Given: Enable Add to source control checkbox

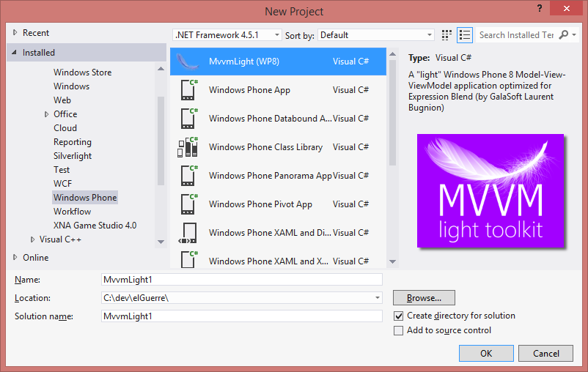Looking at the screenshot, I should click(x=399, y=331).
